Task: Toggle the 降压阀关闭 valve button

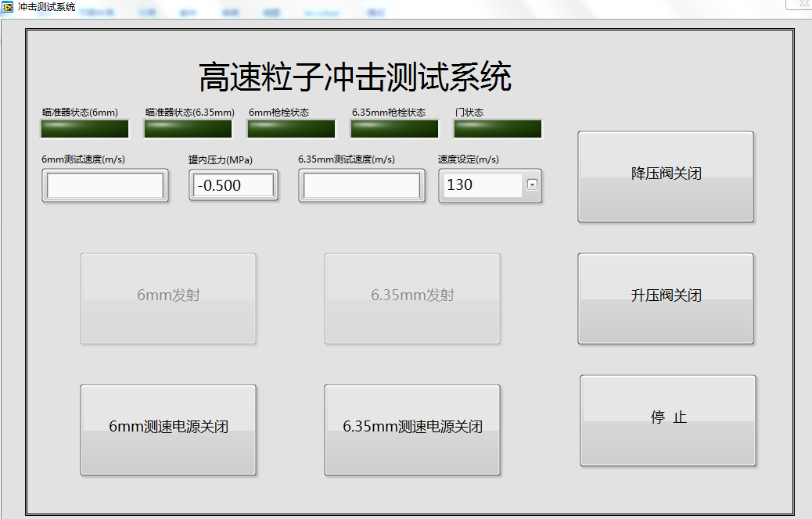Action: (x=666, y=177)
